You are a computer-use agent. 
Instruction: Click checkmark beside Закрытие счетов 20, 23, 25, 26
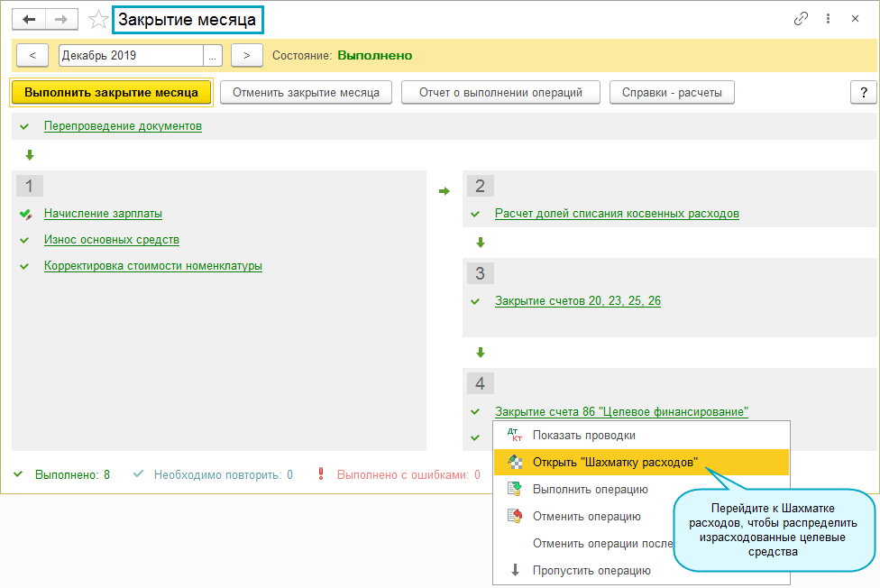click(475, 301)
